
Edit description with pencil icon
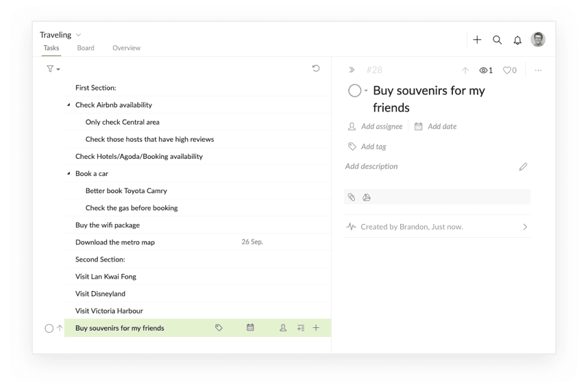click(x=523, y=166)
